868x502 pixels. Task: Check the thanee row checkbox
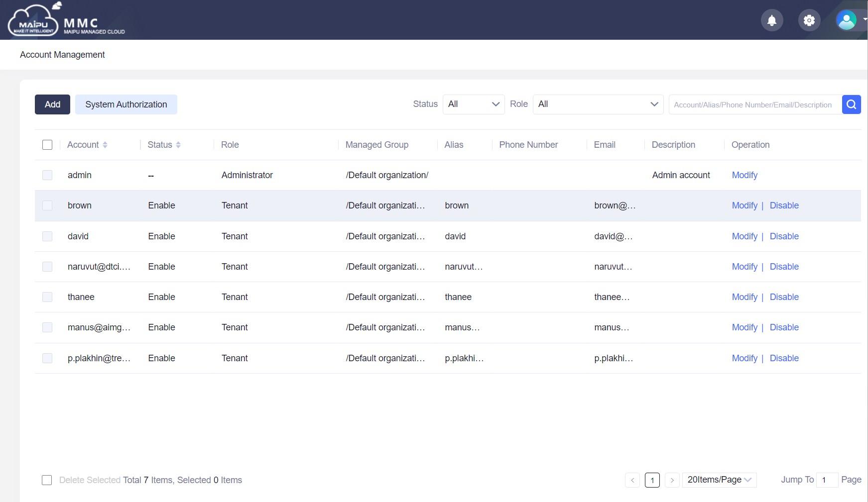pyautogui.click(x=47, y=297)
